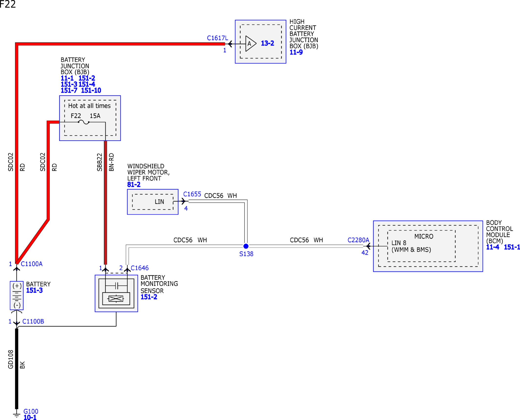Screen dimensions: 520x420
Task: Click connector label C1655
Action: [x=192, y=194]
